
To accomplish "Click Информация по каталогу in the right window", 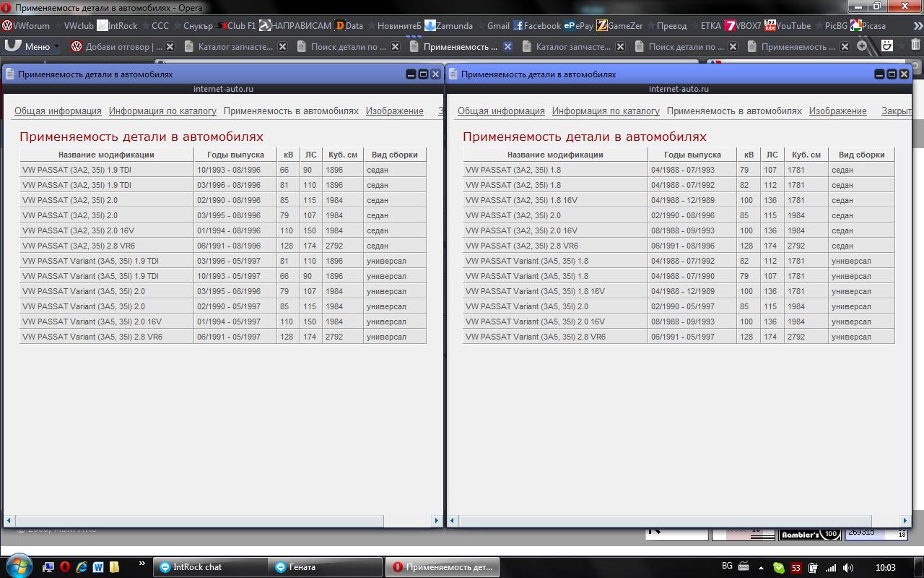I will [606, 111].
